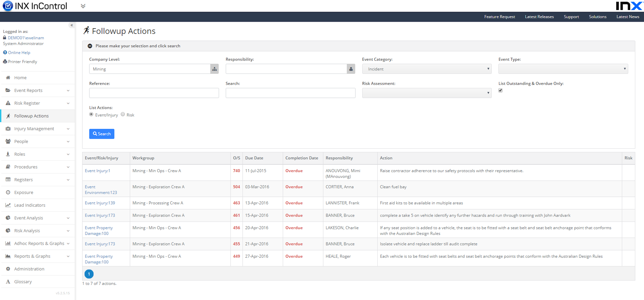Uncheck List Outstanding & Overdue Only
644x300 pixels.
point(500,90)
